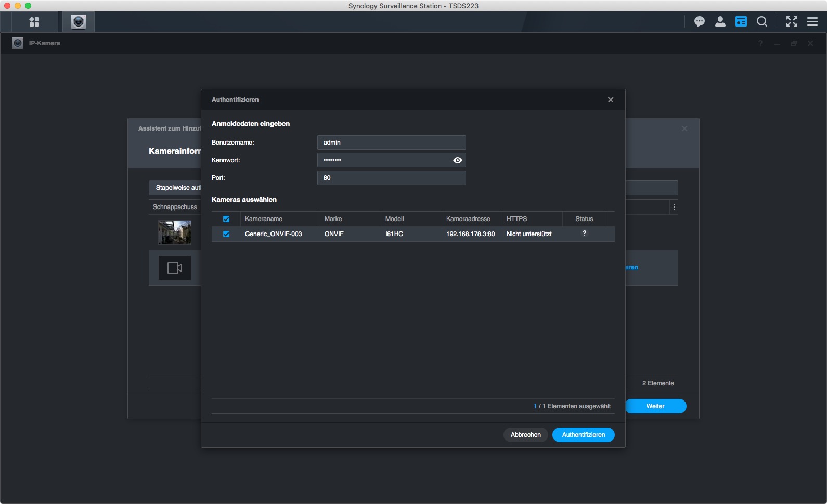Image resolution: width=827 pixels, height=504 pixels.
Task: Toggle the select-all cameras header checkbox
Action: pyautogui.click(x=226, y=219)
